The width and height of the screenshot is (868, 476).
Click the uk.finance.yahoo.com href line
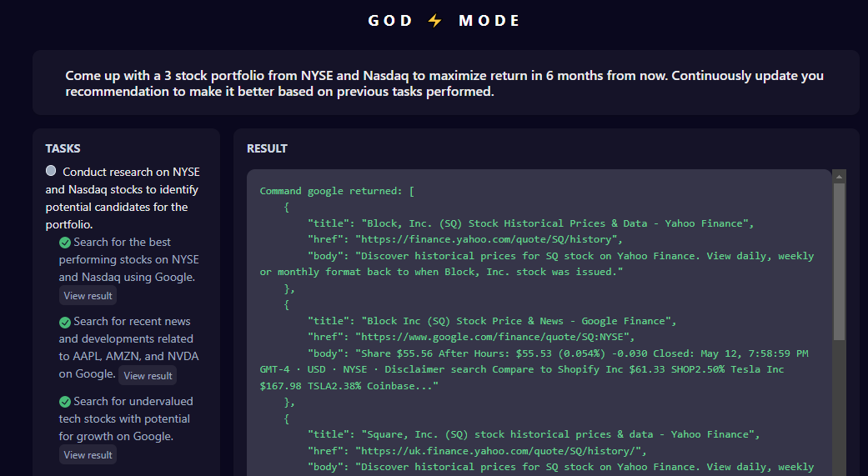tap(477, 451)
